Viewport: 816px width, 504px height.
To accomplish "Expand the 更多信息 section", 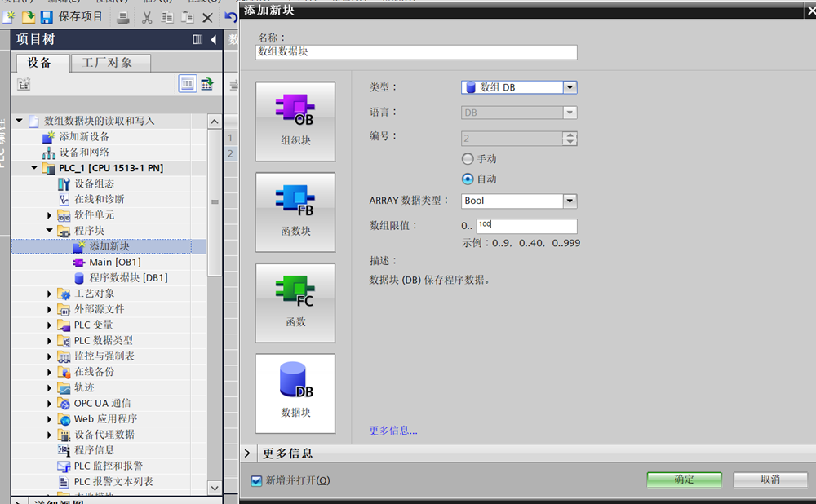I will coord(248,453).
